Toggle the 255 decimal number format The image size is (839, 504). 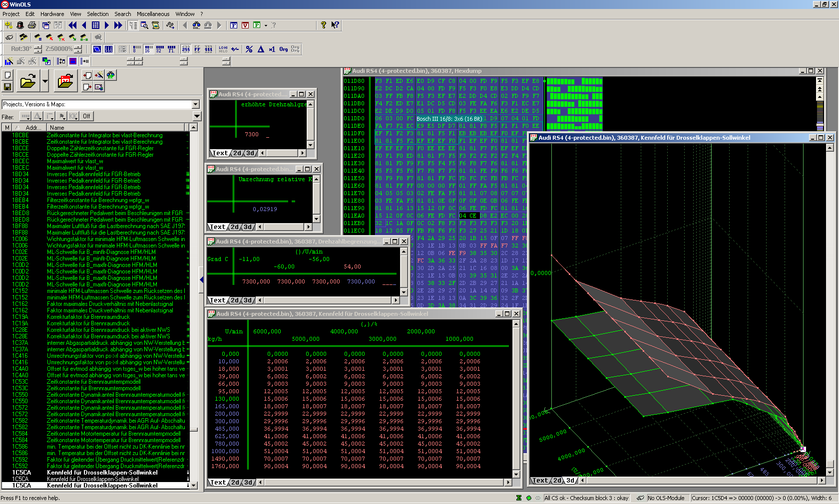(x=186, y=49)
